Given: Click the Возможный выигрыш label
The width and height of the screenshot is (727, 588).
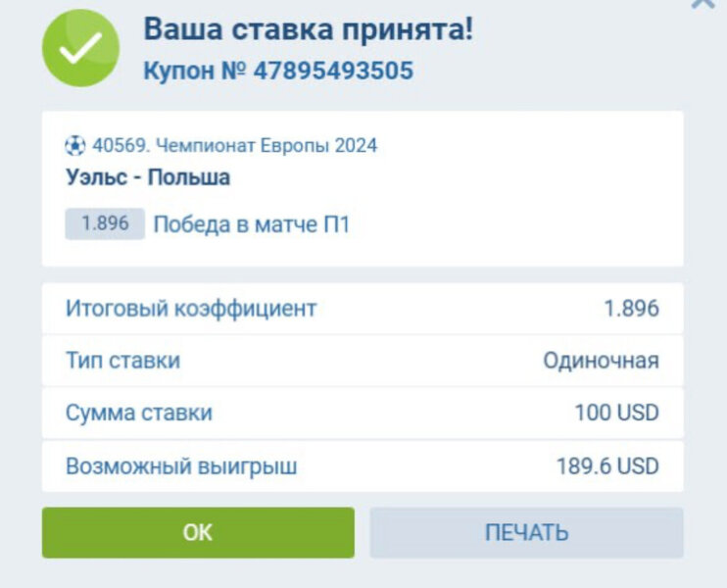Looking at the screenshot, I should pos(181,466).
